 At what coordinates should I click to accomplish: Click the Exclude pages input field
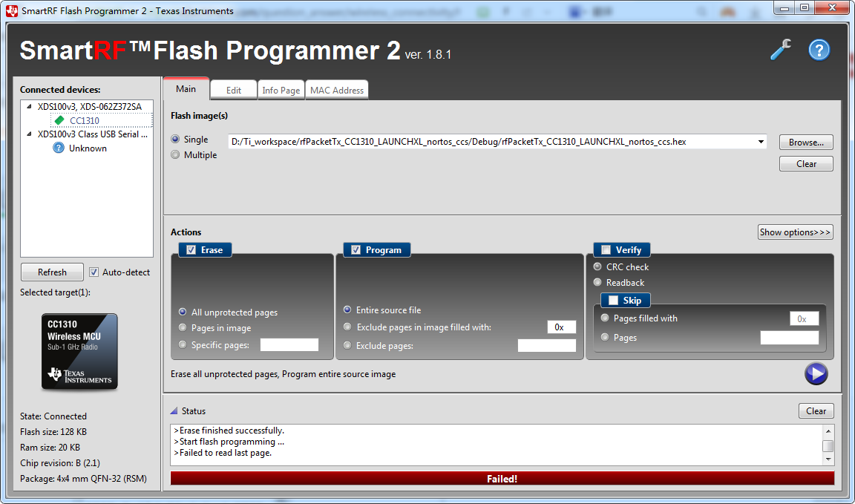point(546,345)
